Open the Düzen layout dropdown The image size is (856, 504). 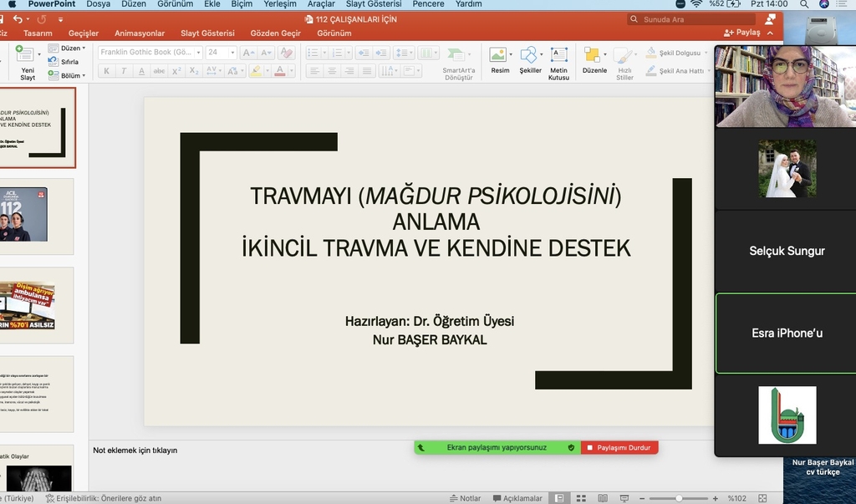(67, 48)
